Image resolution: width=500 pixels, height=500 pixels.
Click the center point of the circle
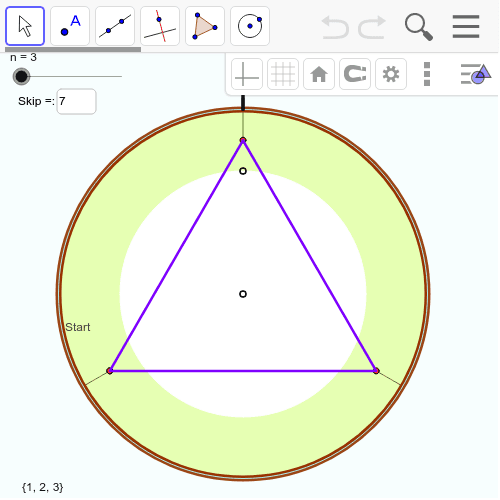243,294
